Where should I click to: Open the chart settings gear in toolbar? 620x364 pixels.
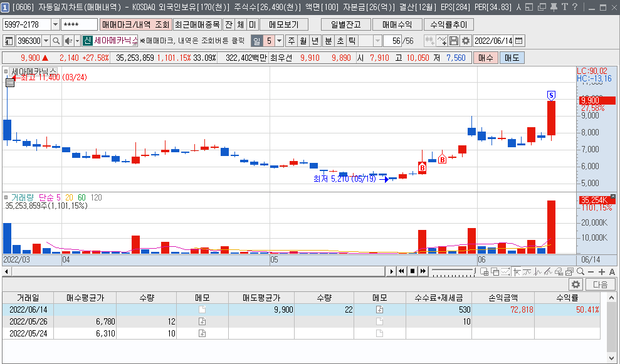(x=466, y=41)
